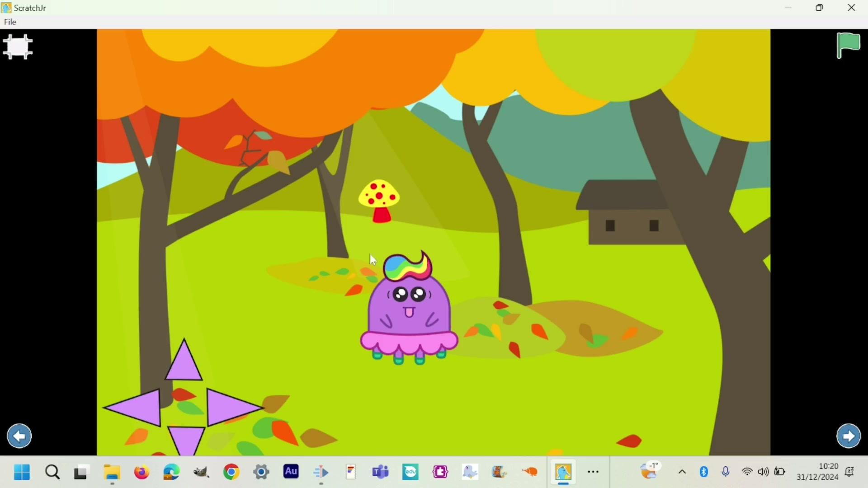Show hidden system tray icons
868x488 pixels.
coord(682,473)
